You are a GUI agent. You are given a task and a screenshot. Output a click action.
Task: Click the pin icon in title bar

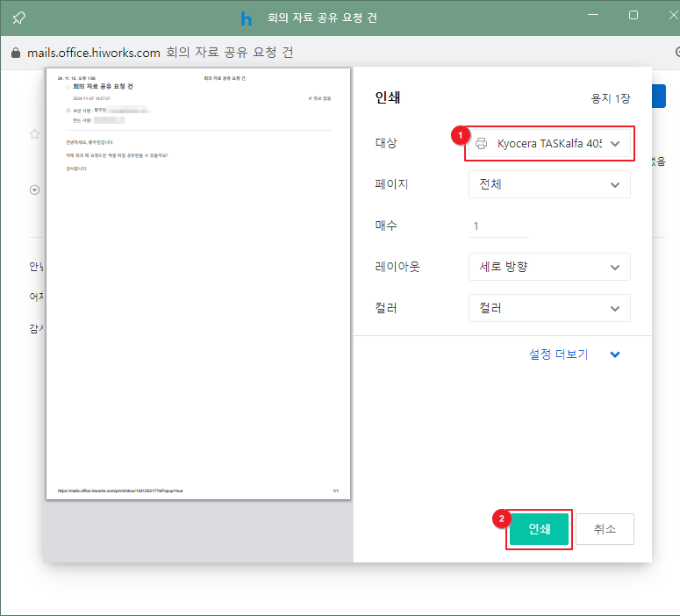(x=18, y=18)
